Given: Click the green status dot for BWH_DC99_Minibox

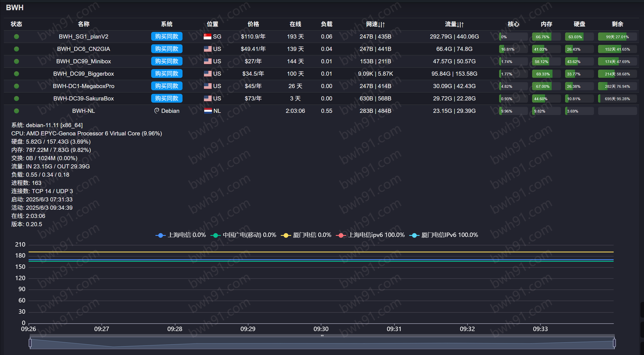Looking at the screenshot, I should pos(16,61).
